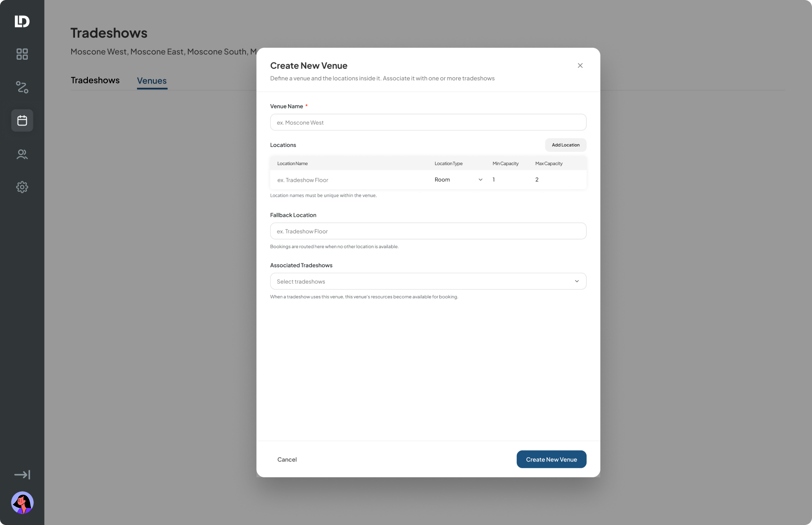This screenshot has width=812, height=525.
Task: Click the Min Capacity column header
Action: click(505, 164)
